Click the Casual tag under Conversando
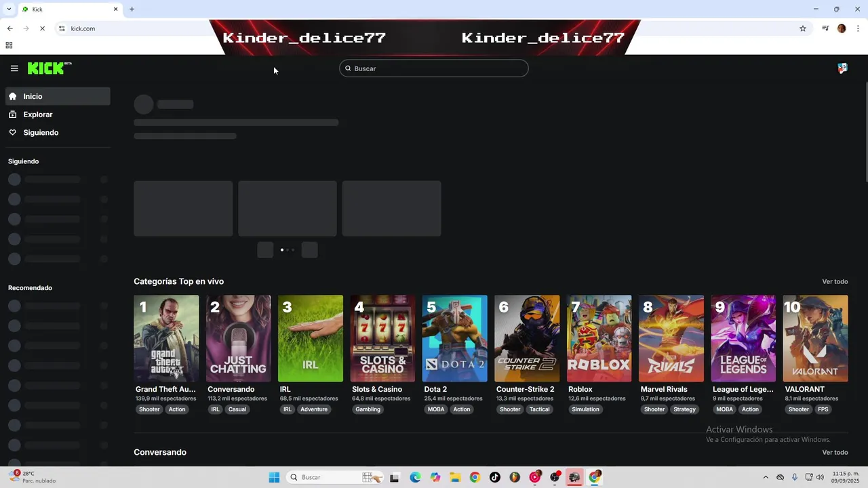Image resolution: width=868 pixels, height=488 pixels. [x=237, y=409]
